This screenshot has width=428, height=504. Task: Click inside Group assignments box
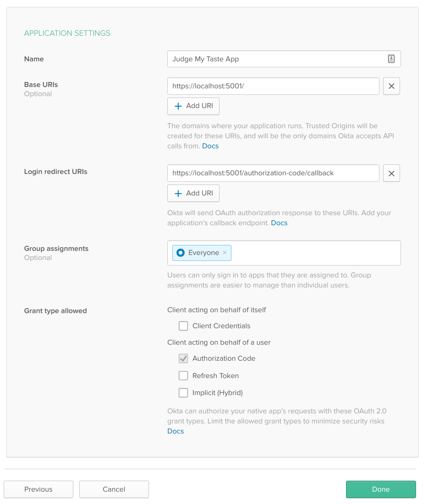[x=316, y=253]
